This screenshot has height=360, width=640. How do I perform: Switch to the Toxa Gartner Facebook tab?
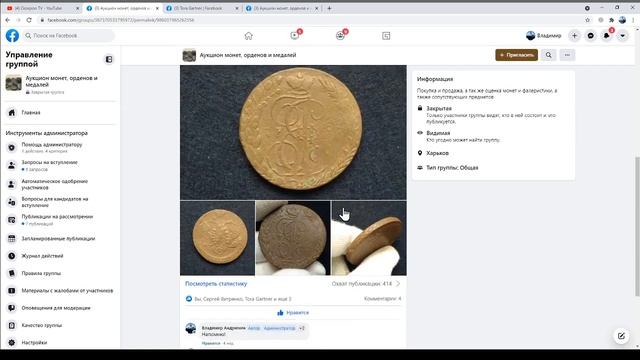tap(202, 8)
